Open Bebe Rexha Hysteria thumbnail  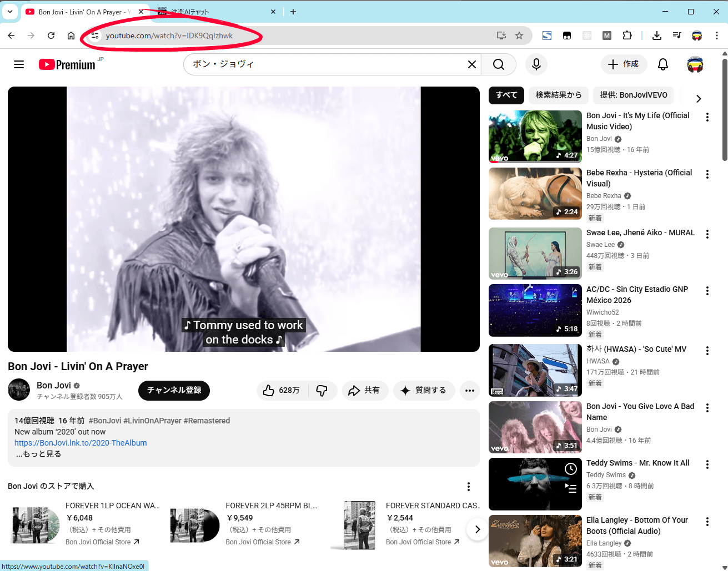click(535, 194)
